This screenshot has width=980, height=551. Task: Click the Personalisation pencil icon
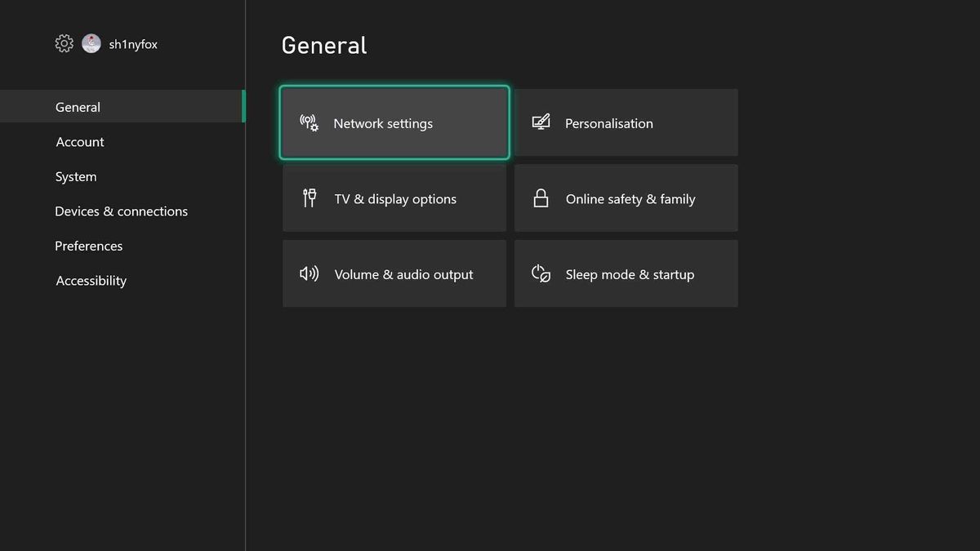click(x=541, y=121)
